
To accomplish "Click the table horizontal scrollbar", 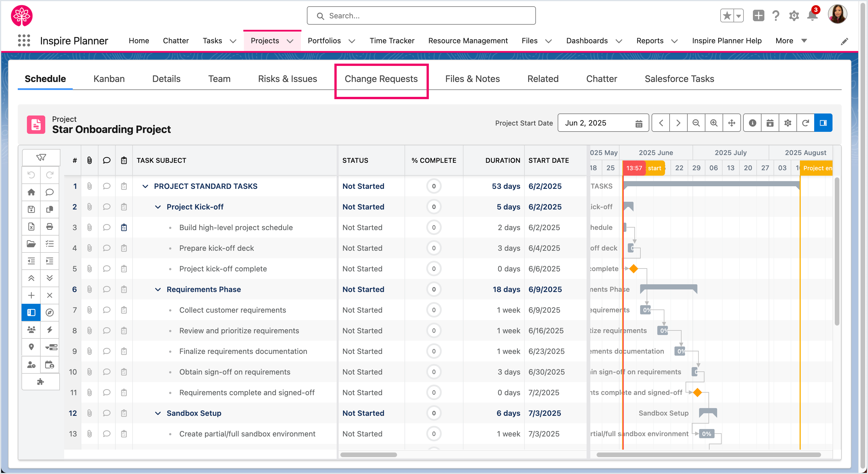I will point(369,455).
